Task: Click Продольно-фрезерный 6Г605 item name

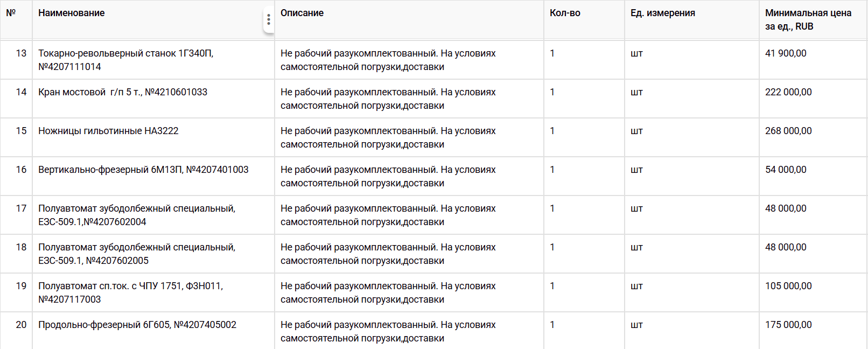Action: click(137, 325)
